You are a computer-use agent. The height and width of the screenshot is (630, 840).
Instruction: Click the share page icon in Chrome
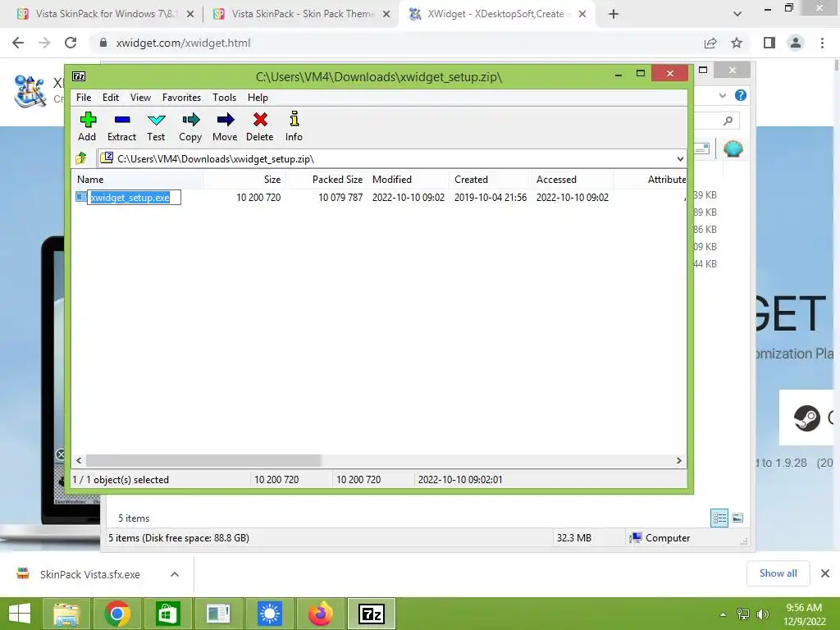tap(710, 43)
